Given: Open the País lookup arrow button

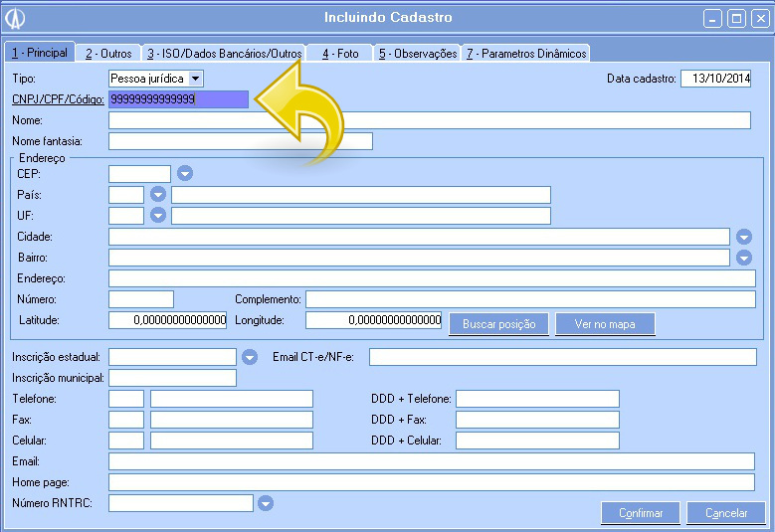Looking at the screenshot, I should (x=157, y=195).
